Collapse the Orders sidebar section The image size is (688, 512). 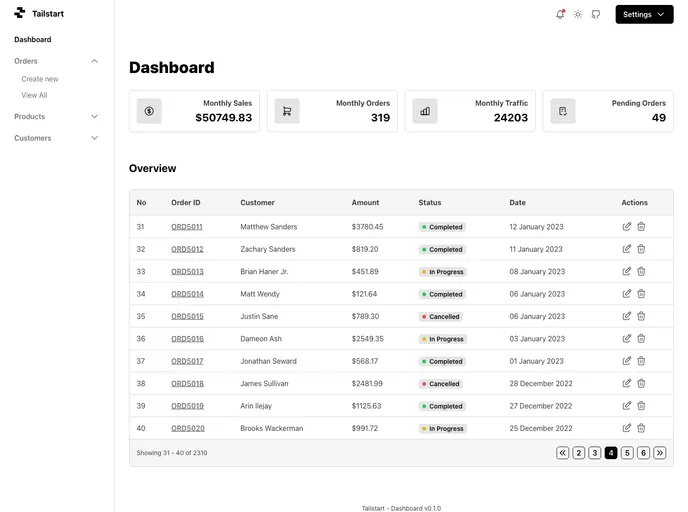(56, 61)
